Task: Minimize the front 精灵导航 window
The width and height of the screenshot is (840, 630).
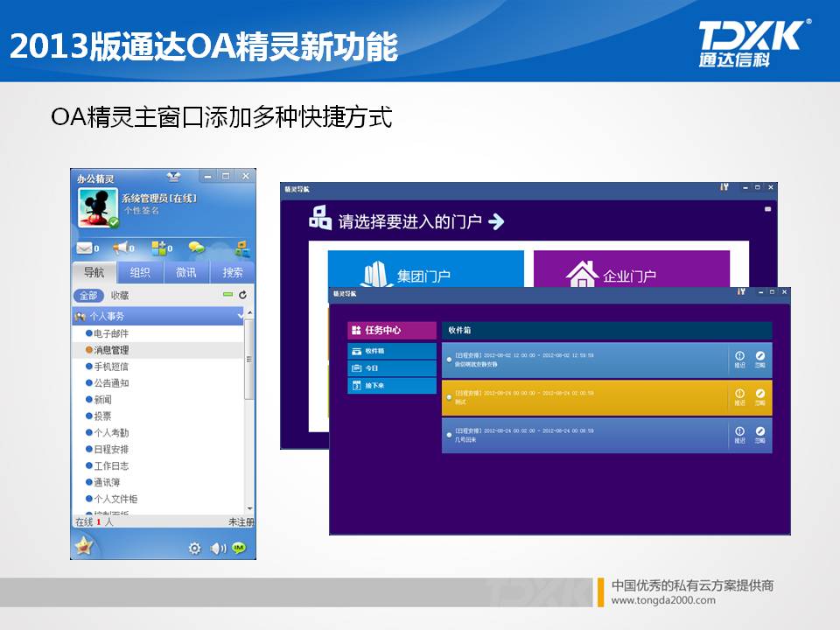Action: (760, 292)
